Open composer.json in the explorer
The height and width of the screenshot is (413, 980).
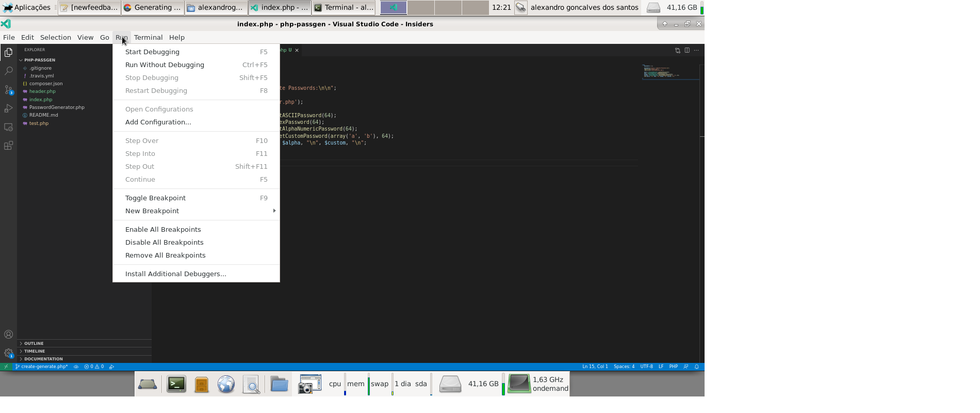[x=46, y=84]
